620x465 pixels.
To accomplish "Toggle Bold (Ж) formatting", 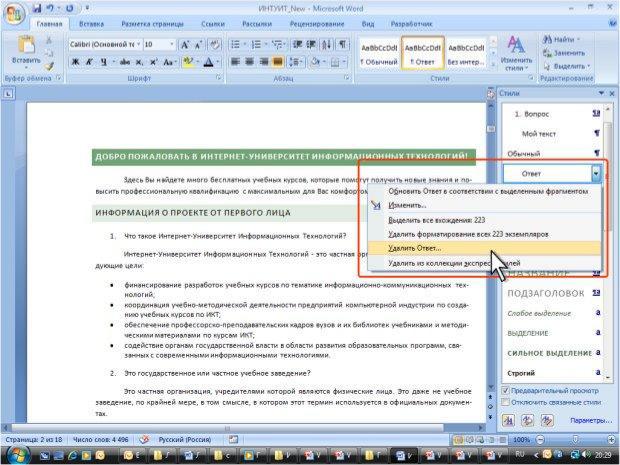I will click(x=75, y=62).
